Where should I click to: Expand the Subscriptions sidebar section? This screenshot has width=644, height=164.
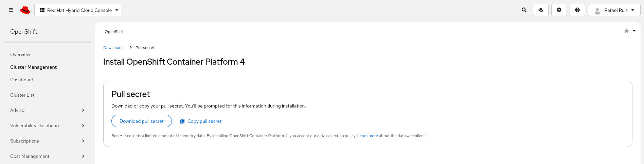(83, 141)
